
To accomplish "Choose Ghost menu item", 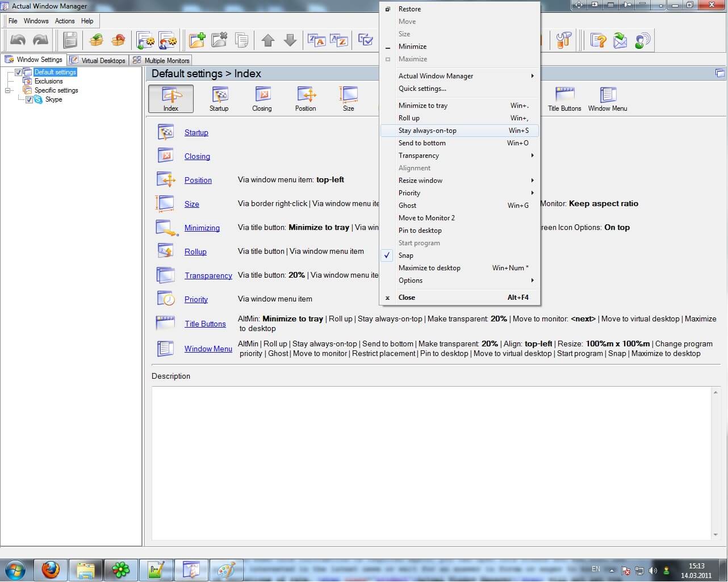I will [459, 206].
